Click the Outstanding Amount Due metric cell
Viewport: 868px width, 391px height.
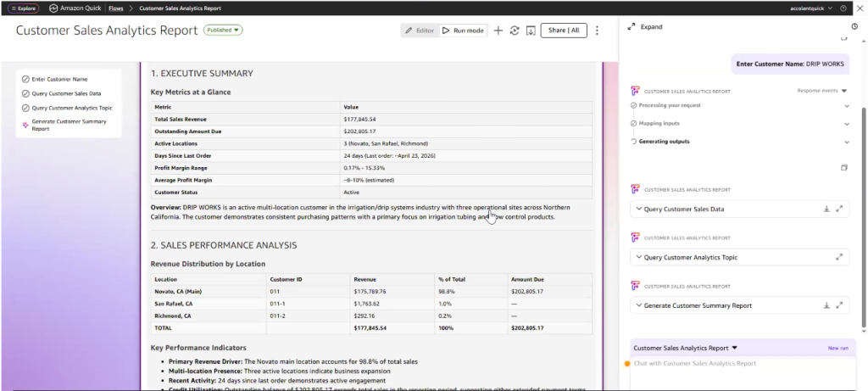click(245, 131)
